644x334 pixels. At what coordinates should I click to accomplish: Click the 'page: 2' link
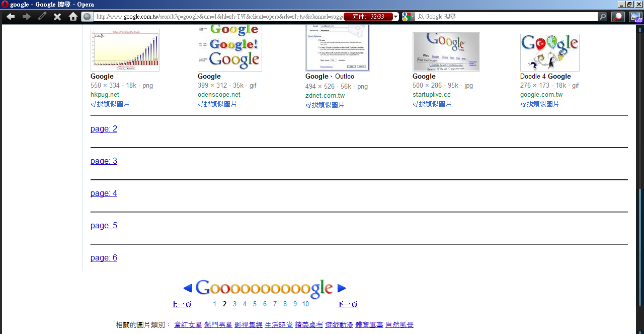104,129
